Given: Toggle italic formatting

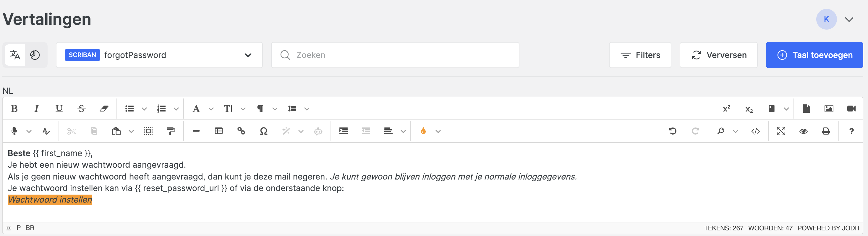Looking at the screenshot, I should [36, 109].
